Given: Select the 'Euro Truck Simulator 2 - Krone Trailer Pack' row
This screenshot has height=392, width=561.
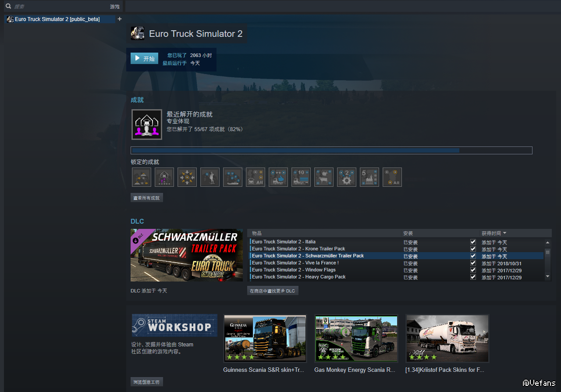Looking at the screenshot, I should (397, 249).
